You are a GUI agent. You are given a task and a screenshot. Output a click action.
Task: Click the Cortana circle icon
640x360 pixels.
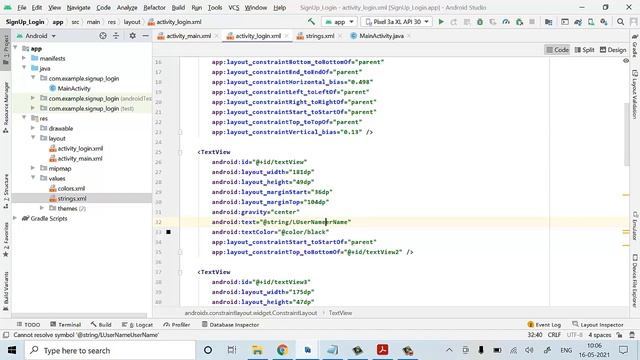coord(208,350)
